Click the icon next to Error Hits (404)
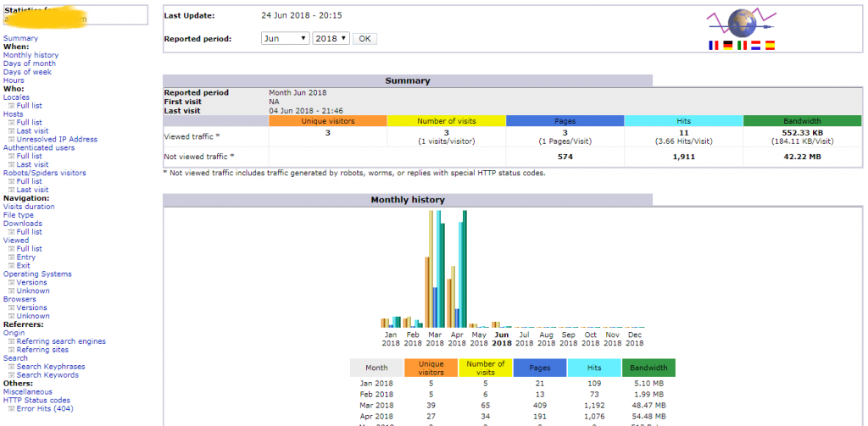868x426 pixels. pos(11,409)
